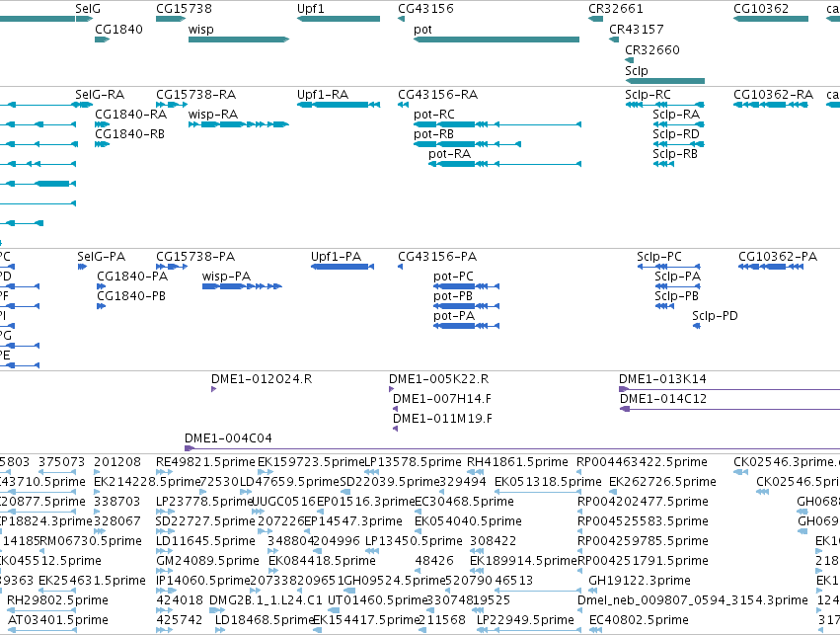Click the CG1840-RB transcript label
Image resolution: width=840 pixels, height=635 pixels.
coord(129,134)
